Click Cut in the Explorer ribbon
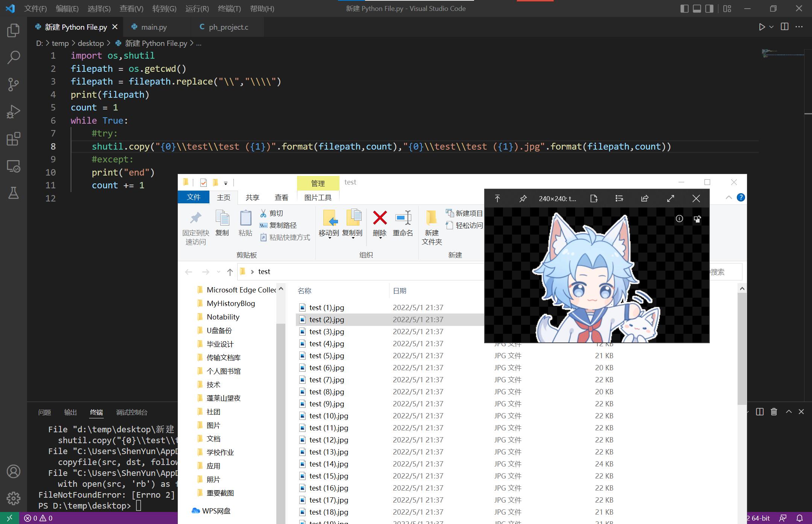The image size is (812, 524). point(271,213)
